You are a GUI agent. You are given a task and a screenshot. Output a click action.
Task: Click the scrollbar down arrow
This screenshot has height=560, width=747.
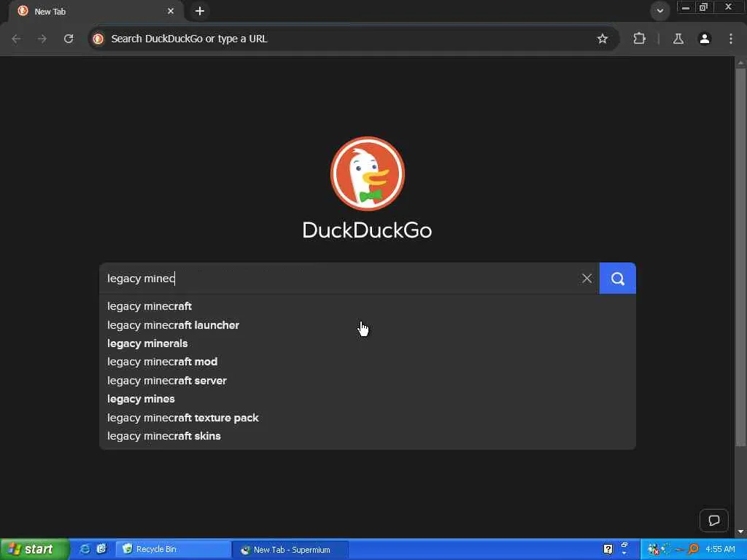740,532
